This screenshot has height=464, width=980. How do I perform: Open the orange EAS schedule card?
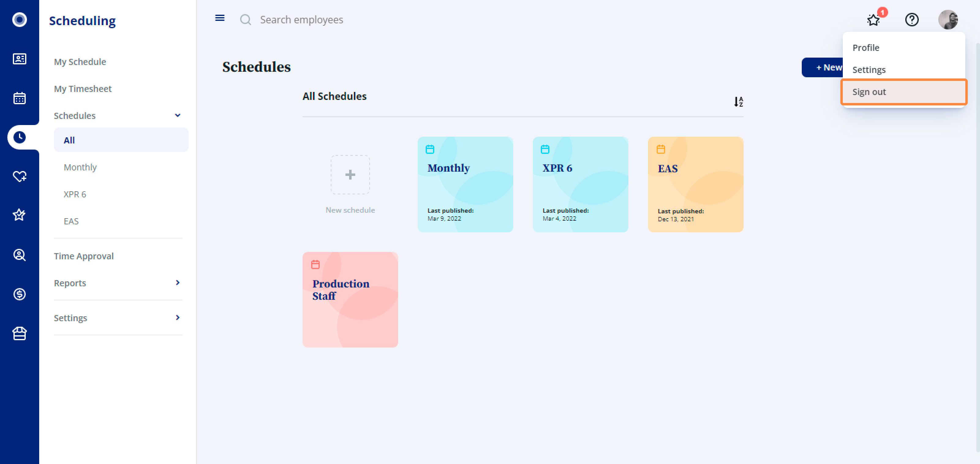point(695,184)
